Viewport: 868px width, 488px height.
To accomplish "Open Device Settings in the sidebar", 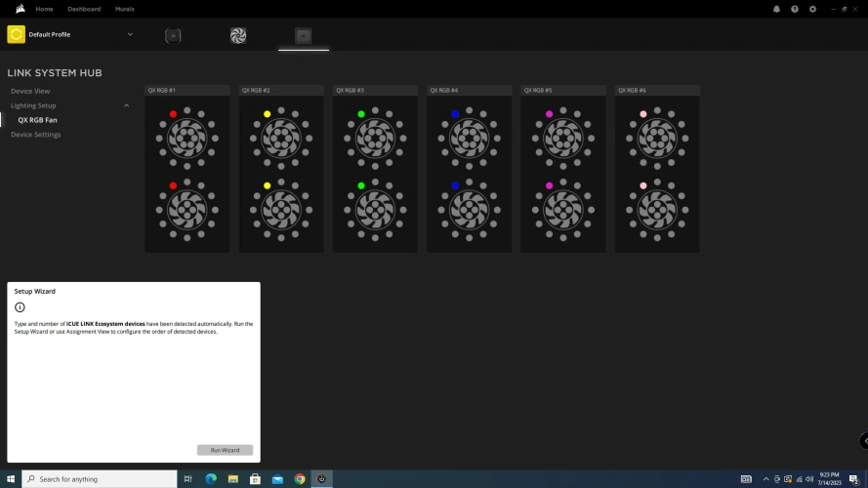I will [35, 135].
